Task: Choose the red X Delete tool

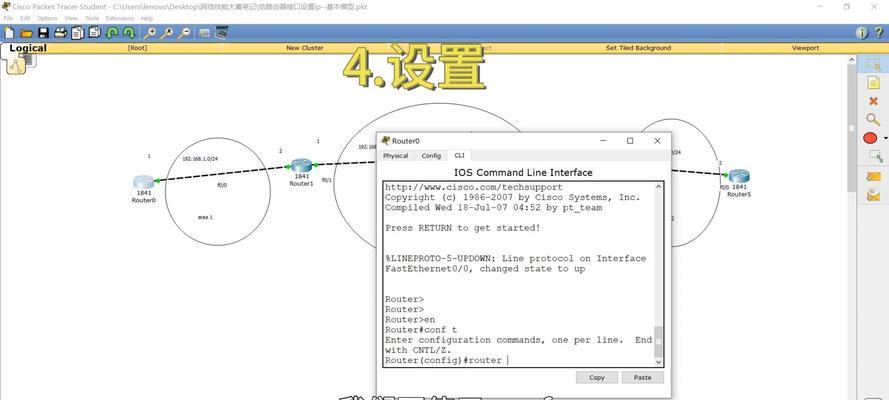Action: tap(873, 101)
